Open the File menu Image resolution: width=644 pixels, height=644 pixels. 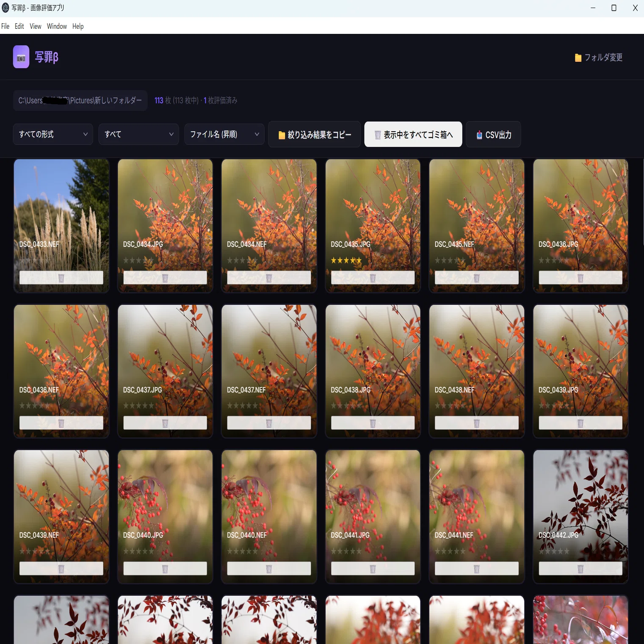[5, 26]
